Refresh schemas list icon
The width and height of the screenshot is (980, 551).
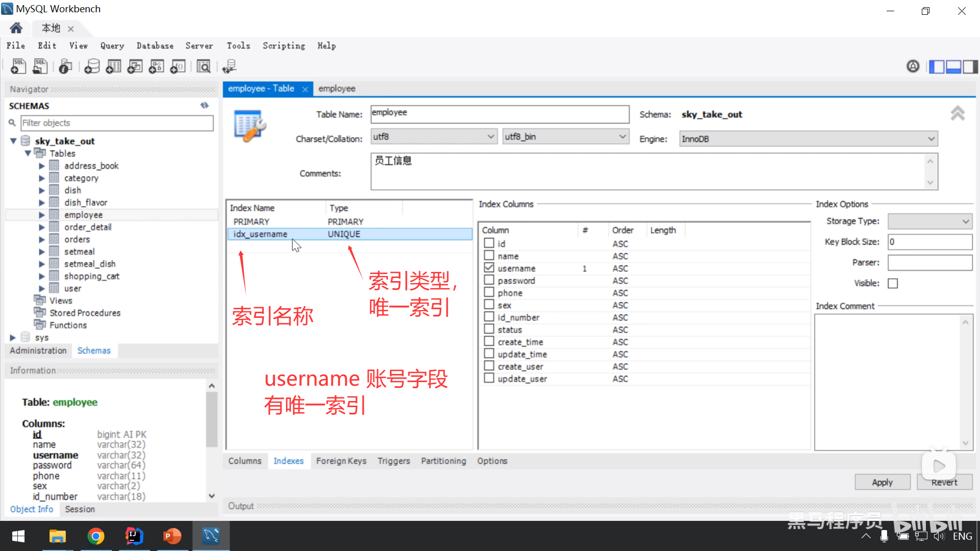[x=205, y=106]
